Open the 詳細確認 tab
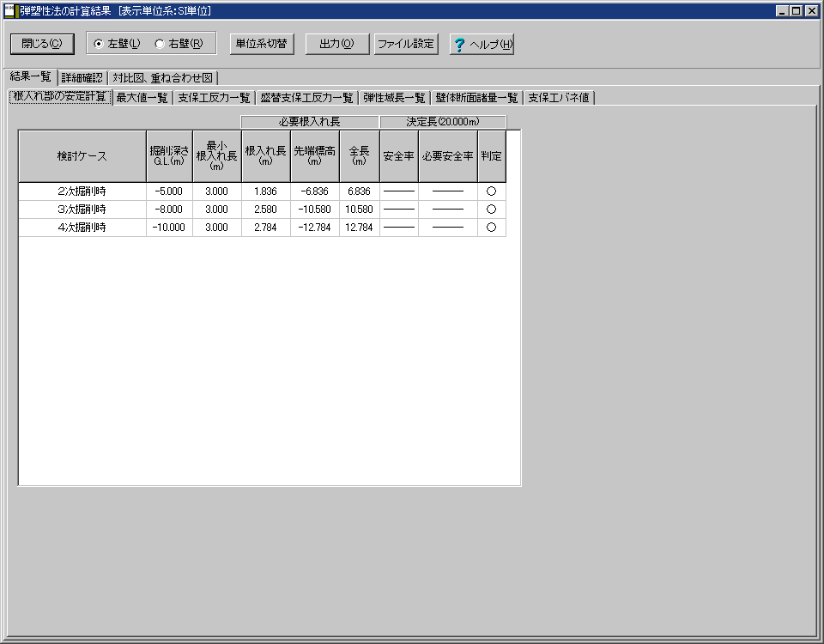Viewport: 824px width, 644px height. pos(82,78)
